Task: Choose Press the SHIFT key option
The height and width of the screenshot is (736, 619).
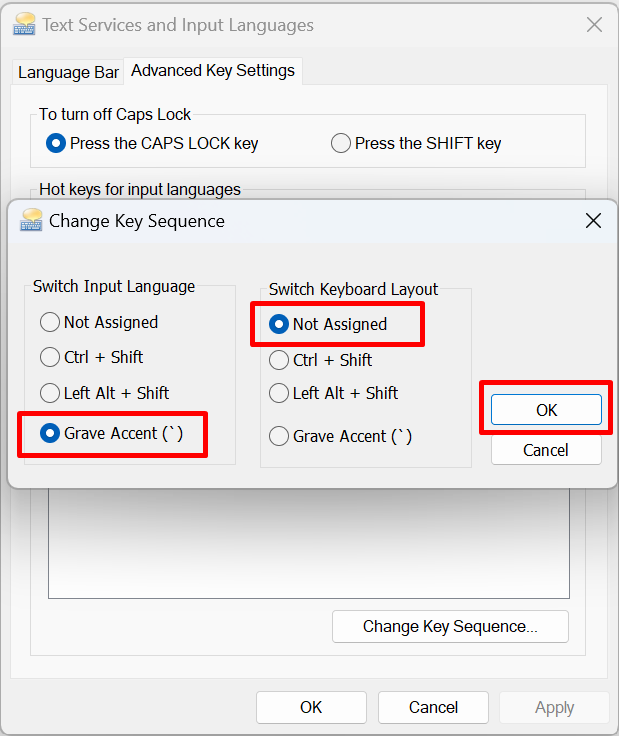Action: pos(341,143)
